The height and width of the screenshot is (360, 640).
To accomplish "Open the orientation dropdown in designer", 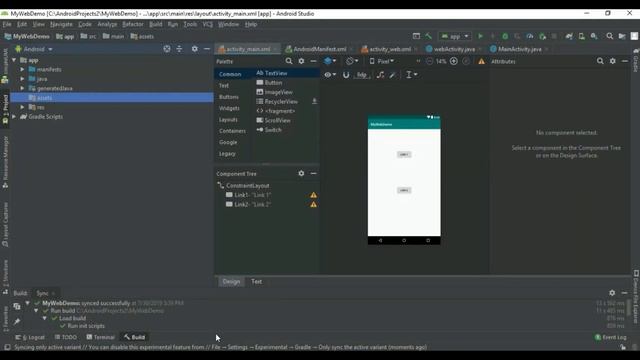I will 352,61.
